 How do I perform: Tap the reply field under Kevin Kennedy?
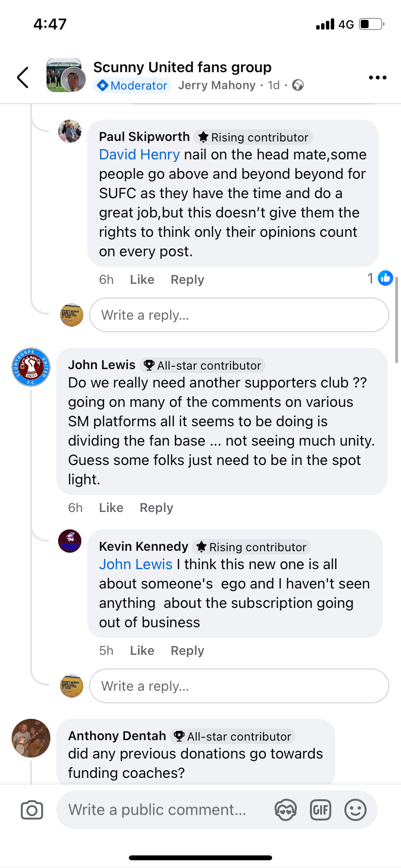coord(239,686)
